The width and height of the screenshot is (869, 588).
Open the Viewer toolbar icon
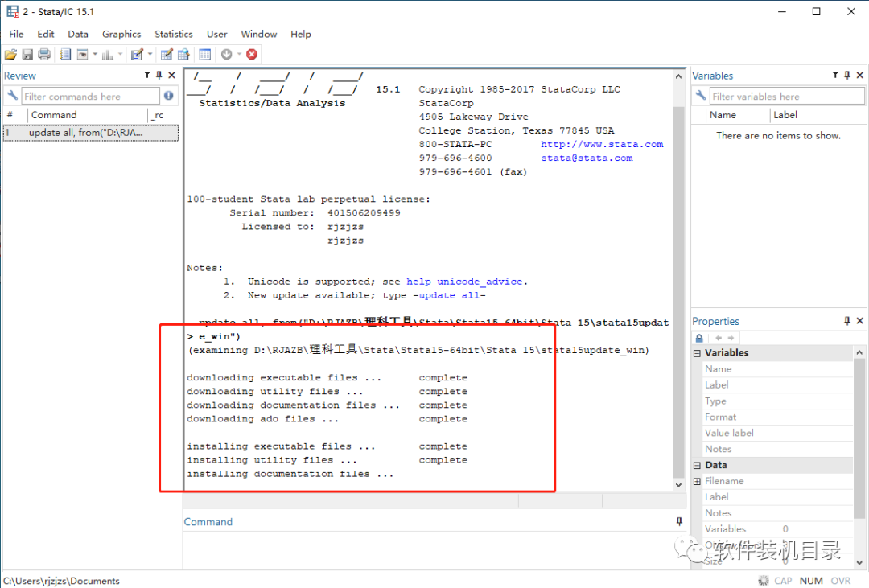(83, 55)
